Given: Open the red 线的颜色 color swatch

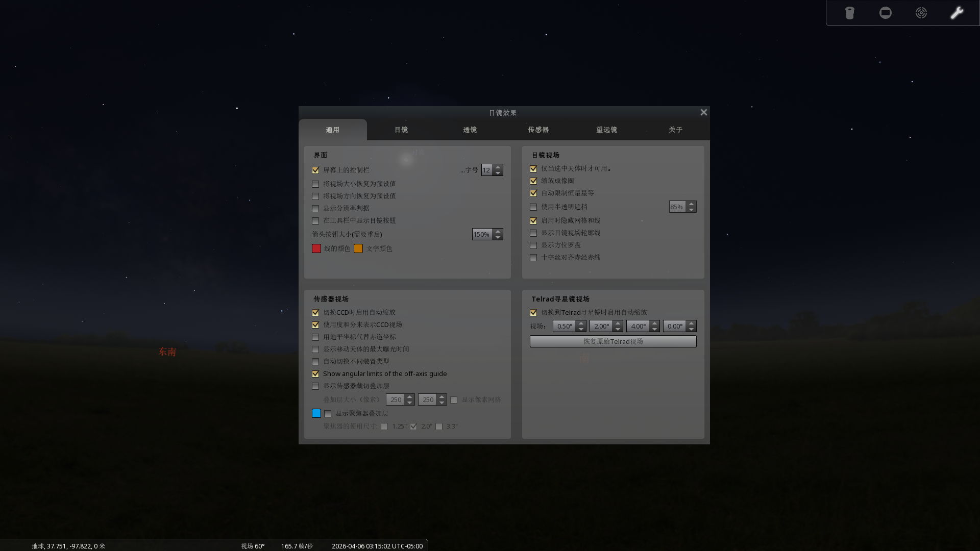Looking at the screenshot, I should [316, 248].
